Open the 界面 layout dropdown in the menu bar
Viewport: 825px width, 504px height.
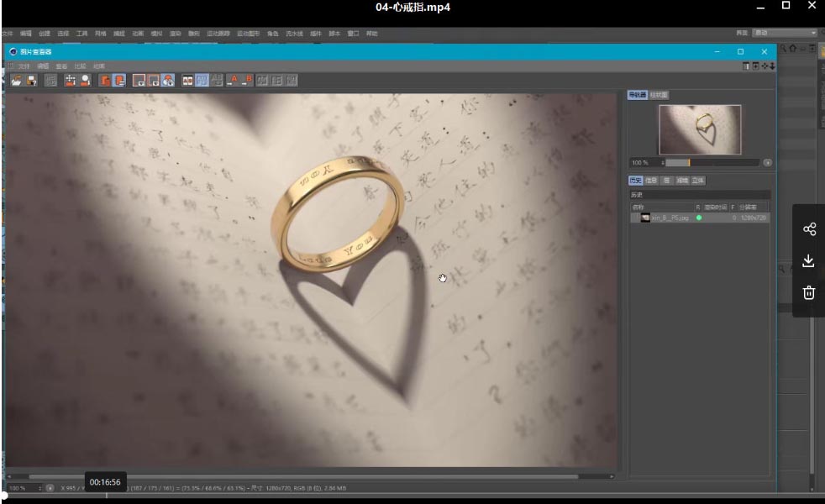[785, 33]
